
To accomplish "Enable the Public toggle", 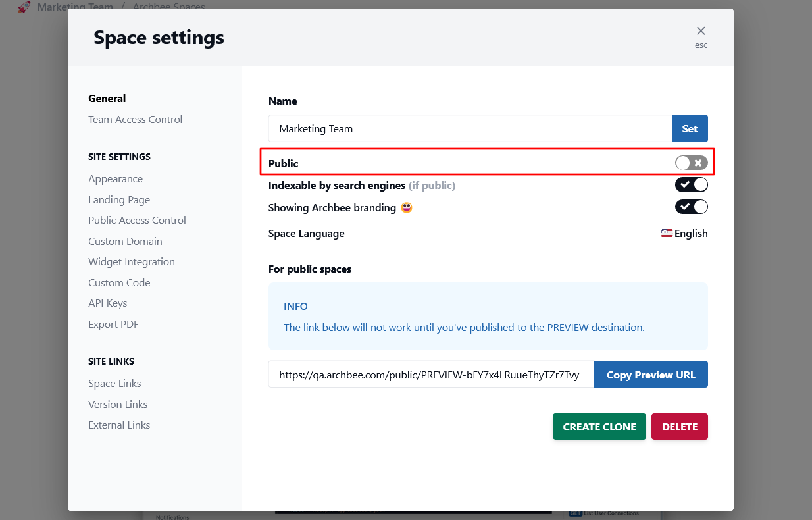I will pos(691,161).
